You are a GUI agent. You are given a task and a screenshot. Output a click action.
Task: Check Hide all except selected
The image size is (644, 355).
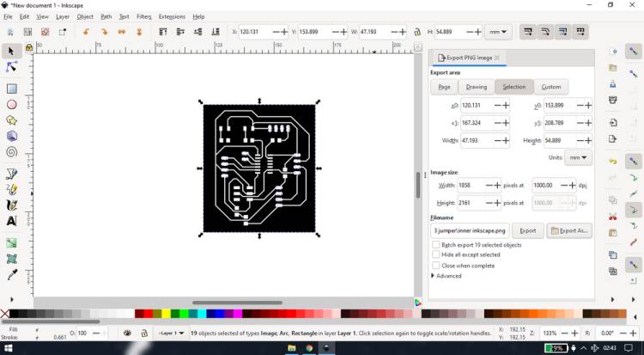point(435,254)
